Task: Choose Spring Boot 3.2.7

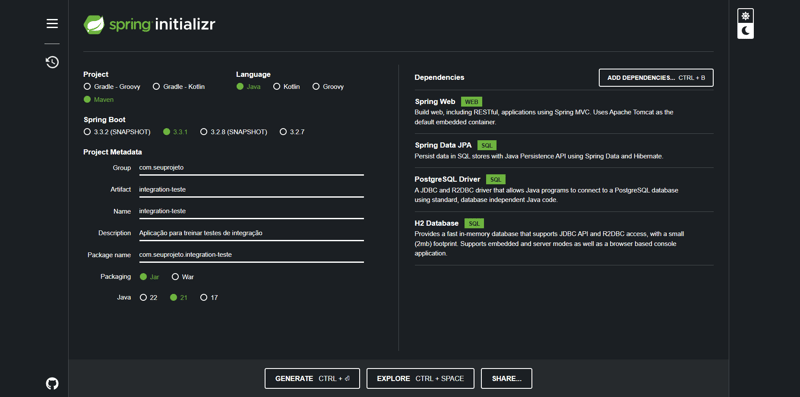Action: tap(292, 132)
